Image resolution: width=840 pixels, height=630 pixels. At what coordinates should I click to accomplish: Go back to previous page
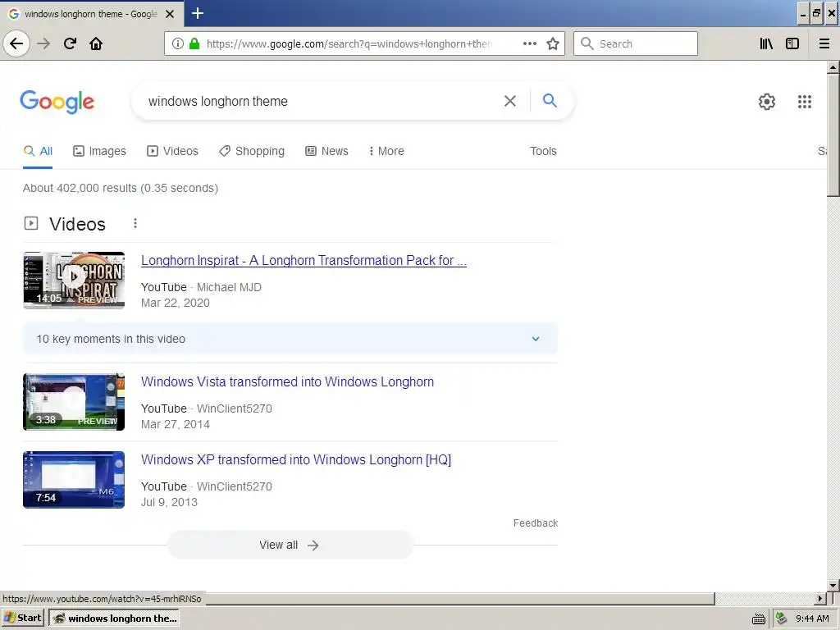[16, 43]
